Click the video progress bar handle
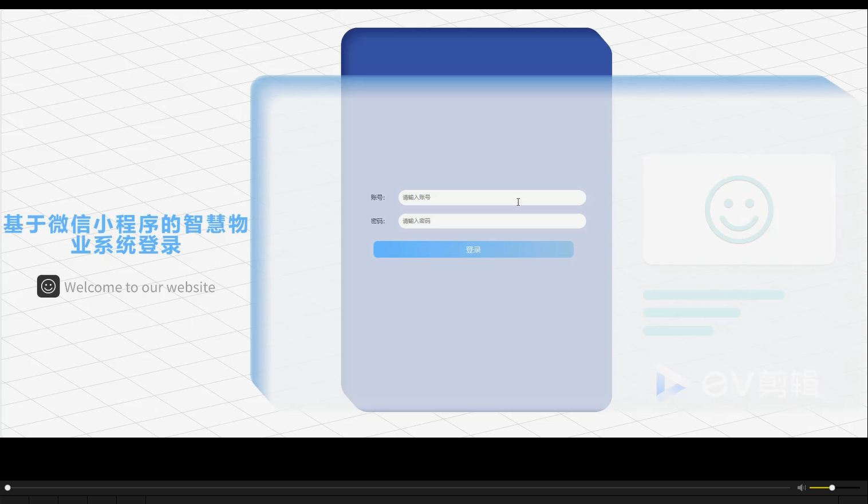This screenshot has height=504, width=868. pos(7,487)
